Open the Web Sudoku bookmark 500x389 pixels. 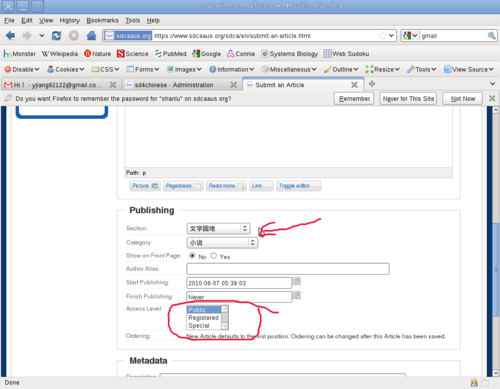click(x=346, y=54)
